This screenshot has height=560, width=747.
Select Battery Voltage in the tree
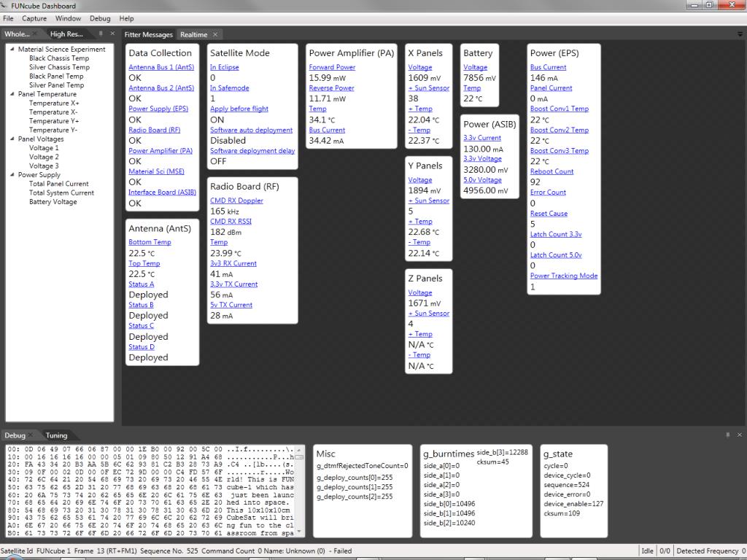pos(53,202)
